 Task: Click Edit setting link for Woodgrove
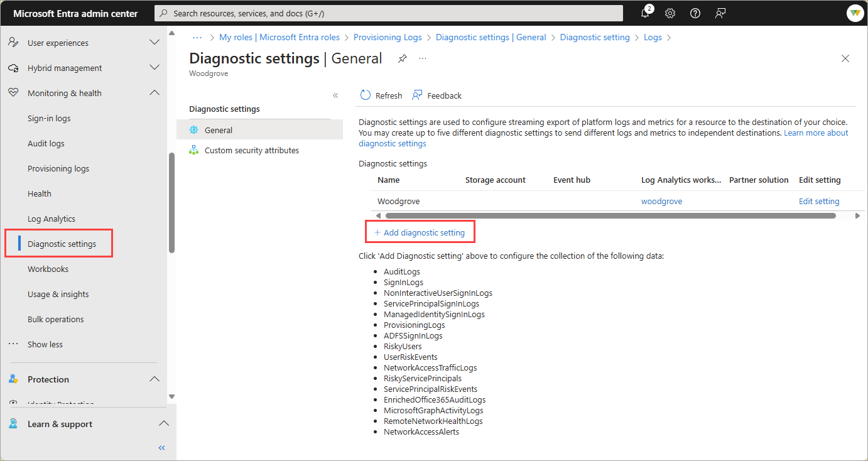click(x=819, y=202)
